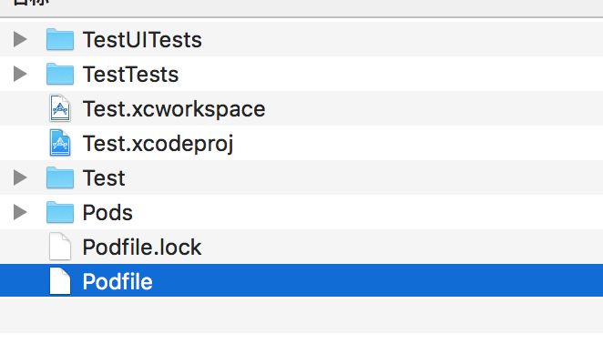
Task: Select the Podfile.lock file name
Action: tap(141, 248)
